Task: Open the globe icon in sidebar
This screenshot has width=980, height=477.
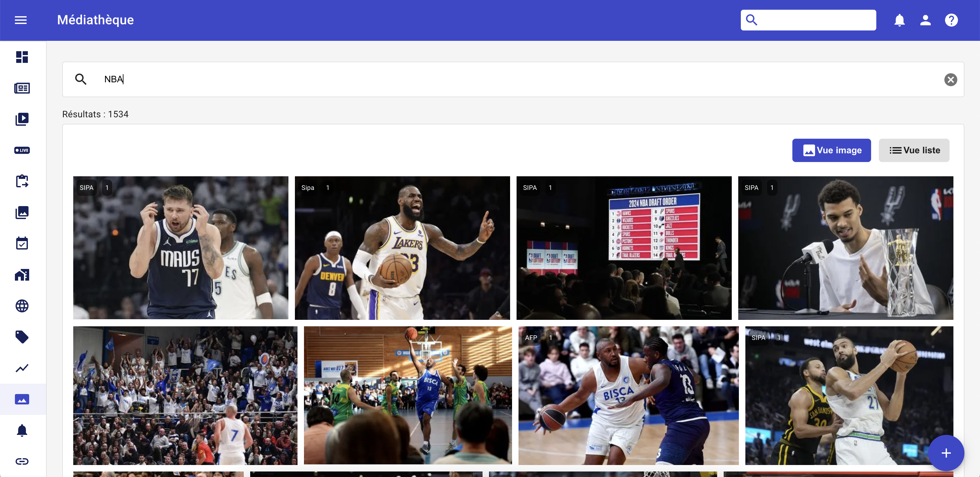Action: (22, 306)
